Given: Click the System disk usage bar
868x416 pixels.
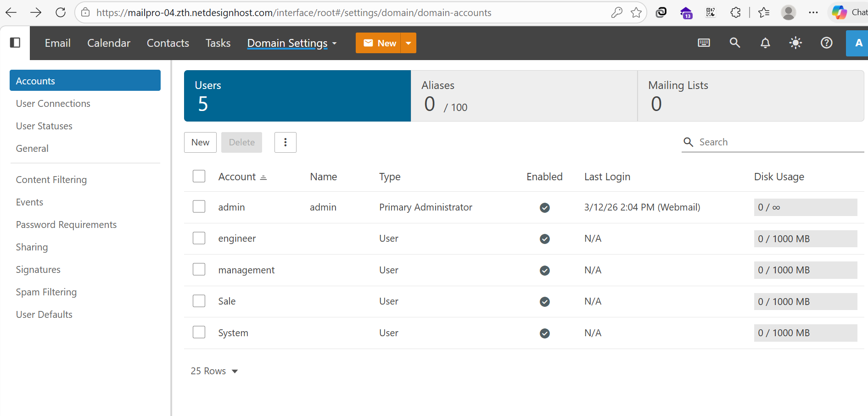Looking at the screenshot, I should 806,333.
